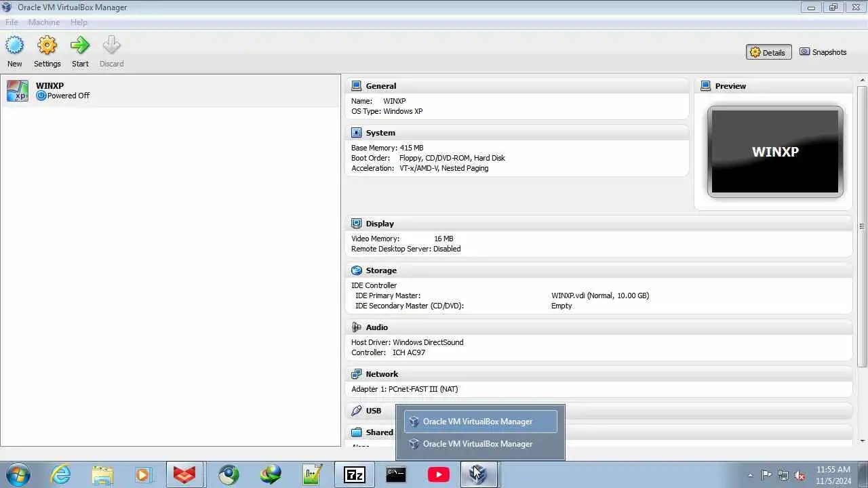
Task: Open Windows Explorer folder taskbar icon
Action: coord(102,474)
